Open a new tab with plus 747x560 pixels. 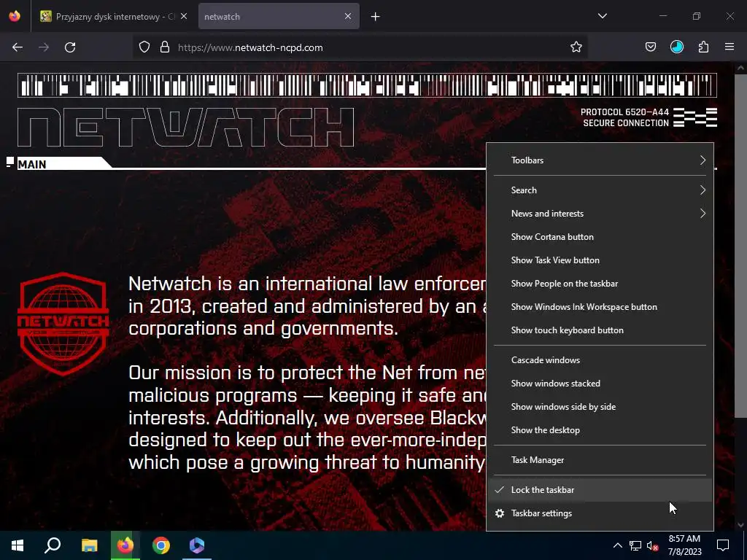(376, 17)
